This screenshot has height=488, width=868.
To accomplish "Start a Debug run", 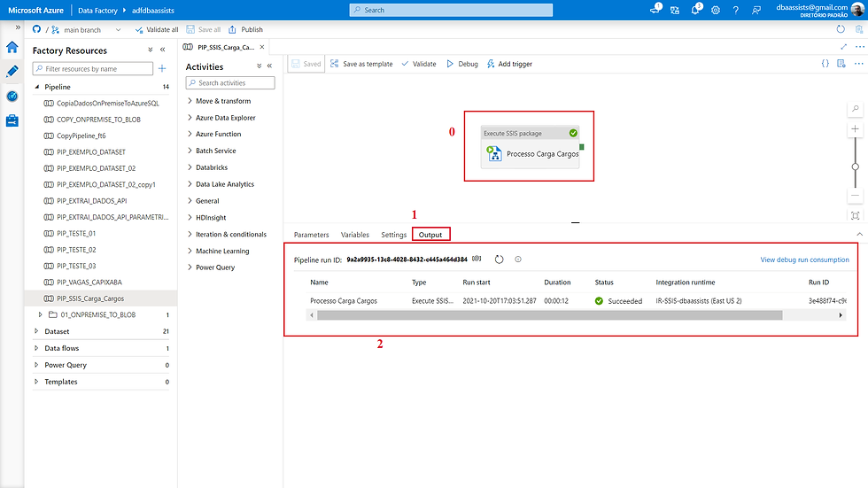I will coord(462,64).
